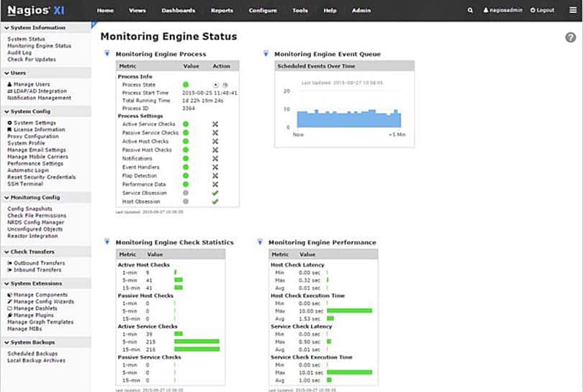Click the Monitoring Engine Event Queue dashlet icon
This screenshot has height=392, width=583.
(x=266, y=53)
